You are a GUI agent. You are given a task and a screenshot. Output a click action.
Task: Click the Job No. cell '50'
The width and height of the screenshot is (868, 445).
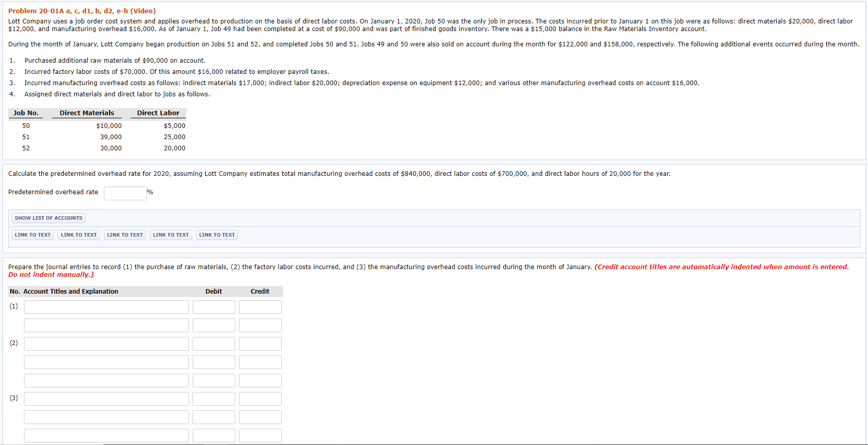pos(26,126)
